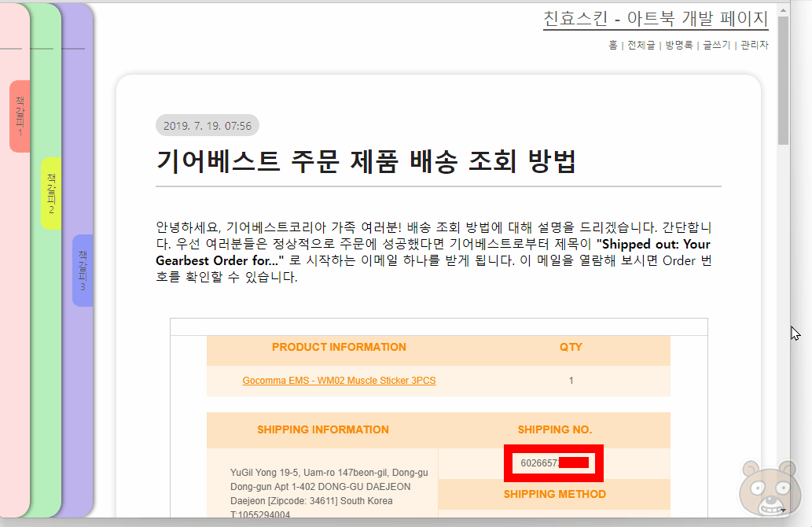Click the PRODUCT INFORMATION header

tap(340, 347)
